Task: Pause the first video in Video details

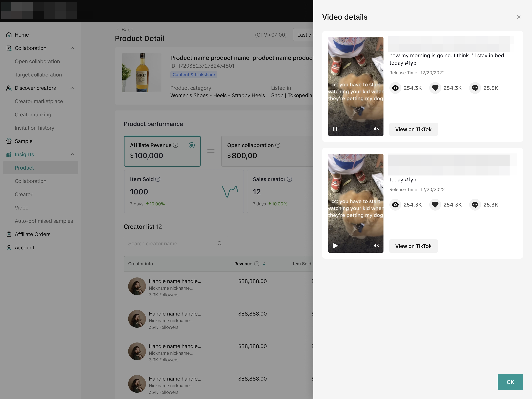Action: pos(335,129)
